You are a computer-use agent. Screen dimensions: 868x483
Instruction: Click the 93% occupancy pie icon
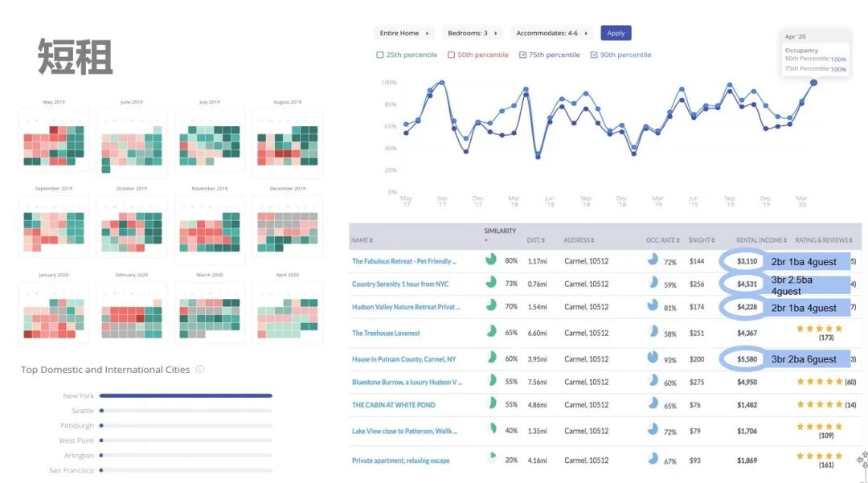[653, 358]
